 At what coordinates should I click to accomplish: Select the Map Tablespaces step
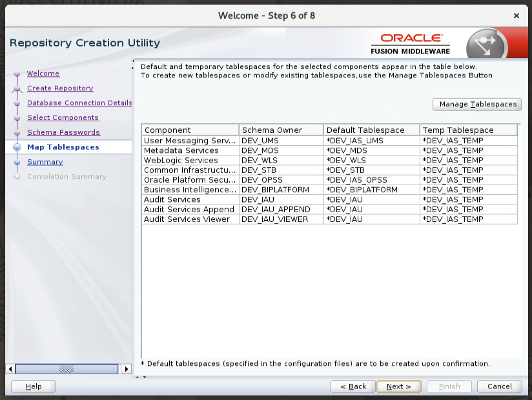coord(63,147)
